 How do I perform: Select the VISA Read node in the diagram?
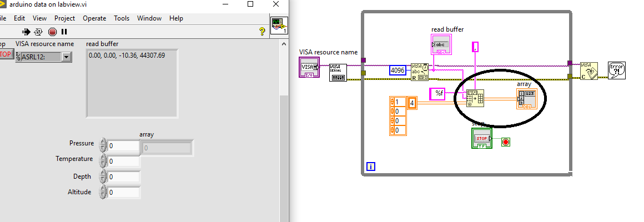point(419,72)
